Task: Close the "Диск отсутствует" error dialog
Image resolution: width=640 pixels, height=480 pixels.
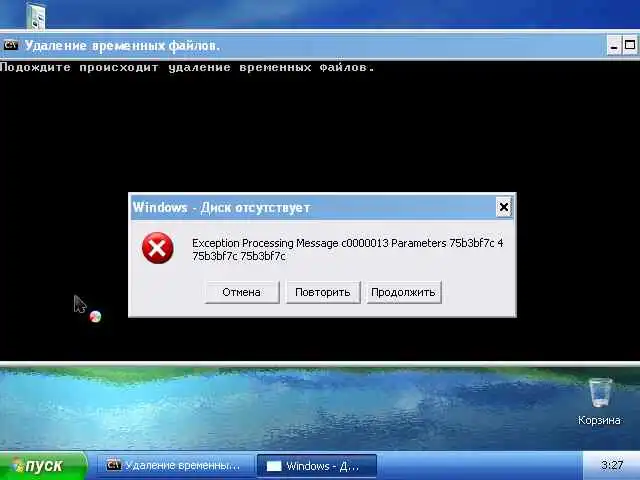Action: click(x=504, y=207)
